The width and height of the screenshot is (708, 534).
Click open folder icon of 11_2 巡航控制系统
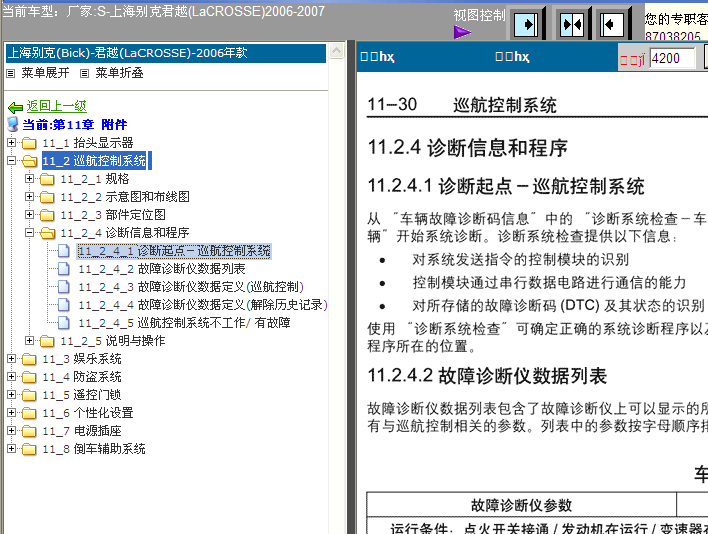30,161
